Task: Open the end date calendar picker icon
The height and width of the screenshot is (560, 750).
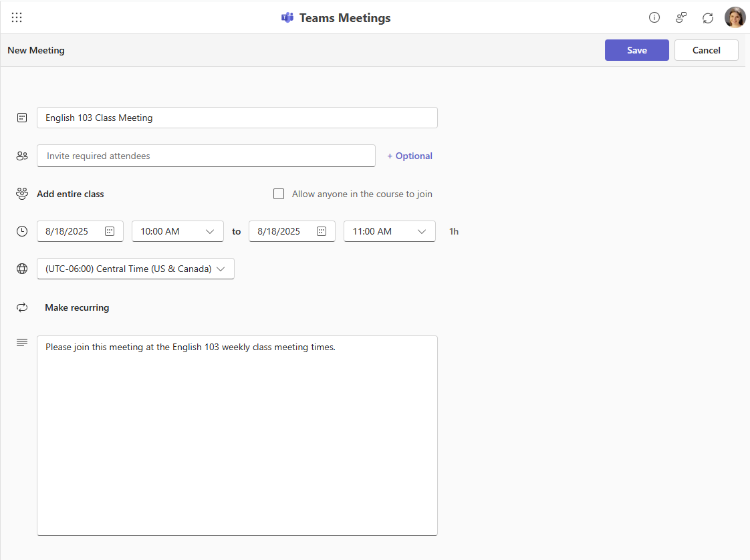Action: click(x=322, y=231)
